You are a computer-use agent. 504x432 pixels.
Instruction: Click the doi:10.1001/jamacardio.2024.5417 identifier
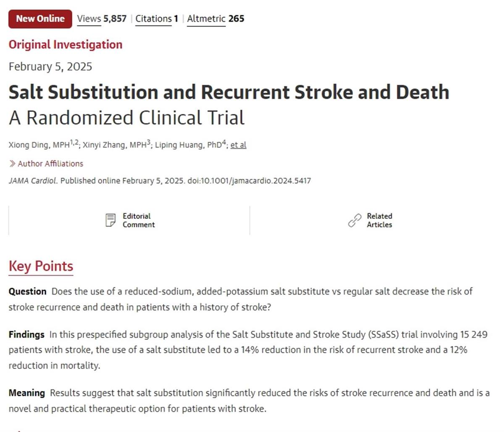tap(249, 181)
